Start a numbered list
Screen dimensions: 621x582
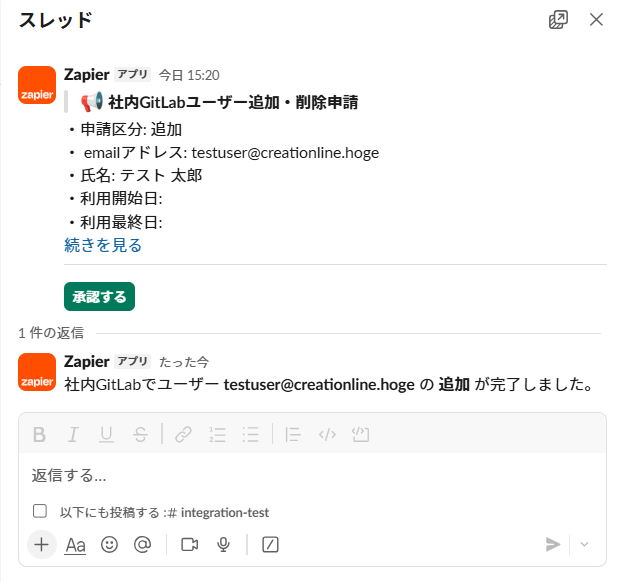pyautogui.click(x=217, y=434)
